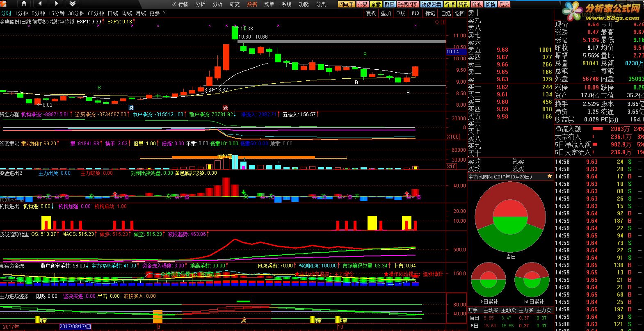This screenshot has height=331, width=644.
Task: Click the 净流入额 row label
Action: [x=568, y=129]
